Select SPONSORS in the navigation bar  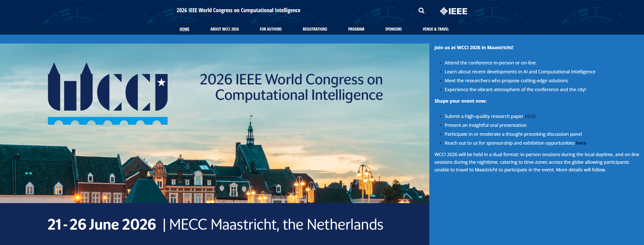tap(393, 29)
